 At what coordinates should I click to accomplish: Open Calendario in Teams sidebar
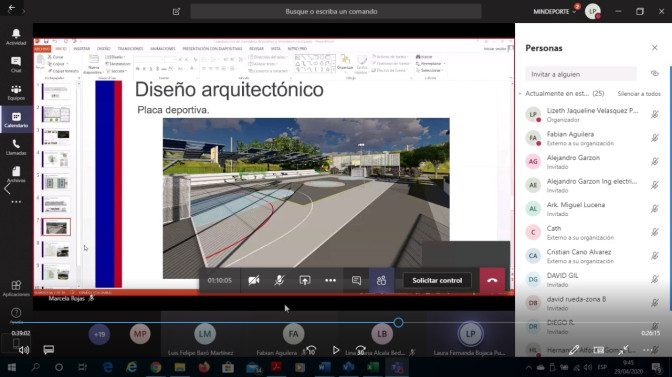(16, 120)
